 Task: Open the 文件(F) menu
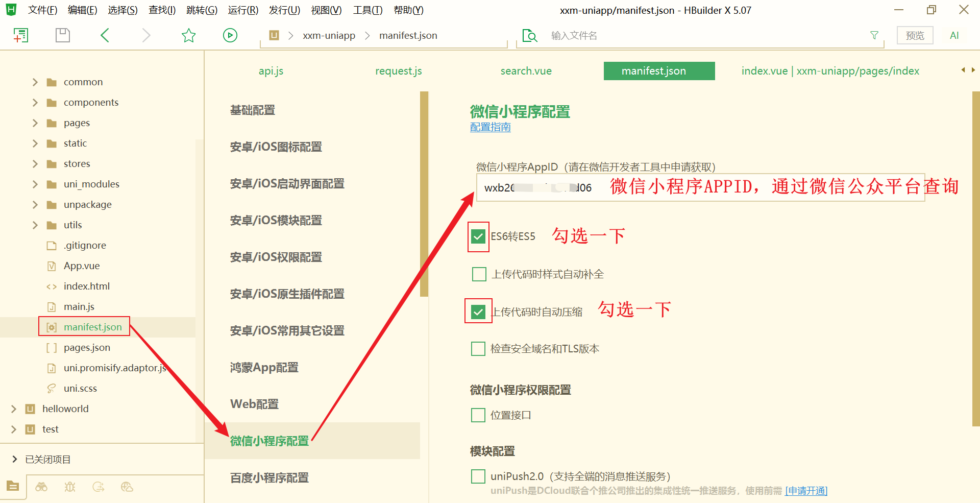(x=42, y=10)
